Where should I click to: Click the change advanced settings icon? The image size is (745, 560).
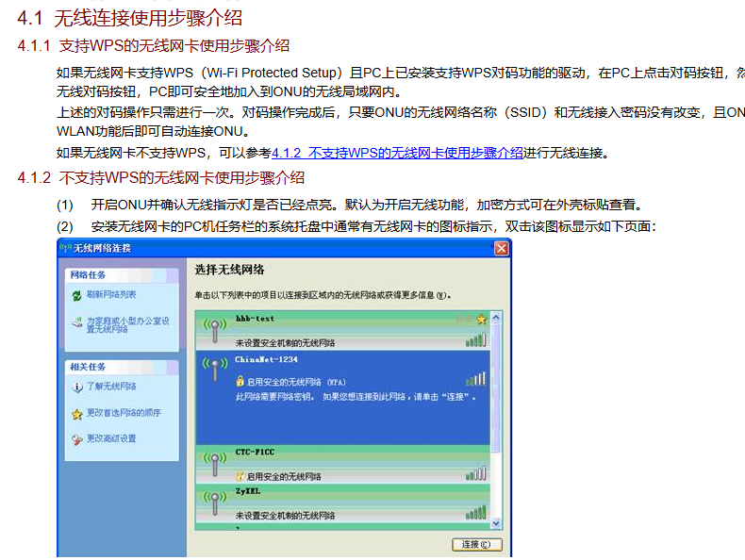coord(76,439)
